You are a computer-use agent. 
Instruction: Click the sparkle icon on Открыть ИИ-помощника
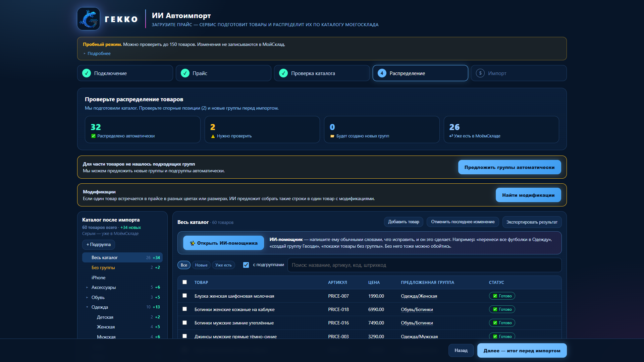click(x=193, y=243)
